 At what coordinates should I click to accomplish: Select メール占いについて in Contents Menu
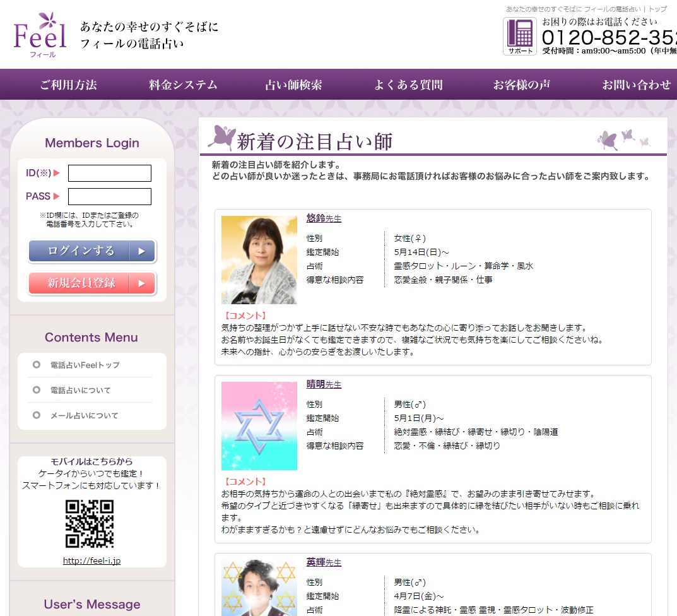tap(84, 415)
